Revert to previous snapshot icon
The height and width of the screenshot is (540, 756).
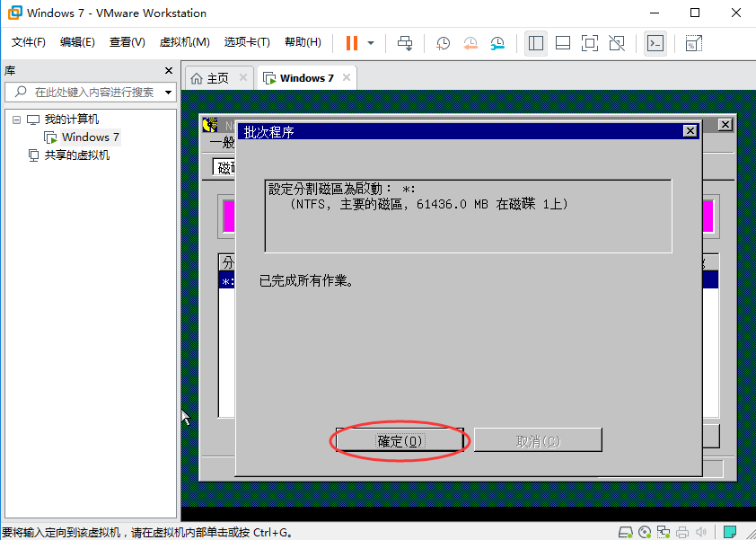point(470,43)
